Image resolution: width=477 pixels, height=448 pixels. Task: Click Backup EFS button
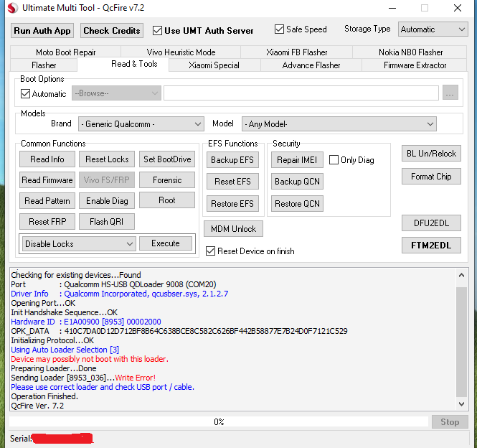click(232, 160)
